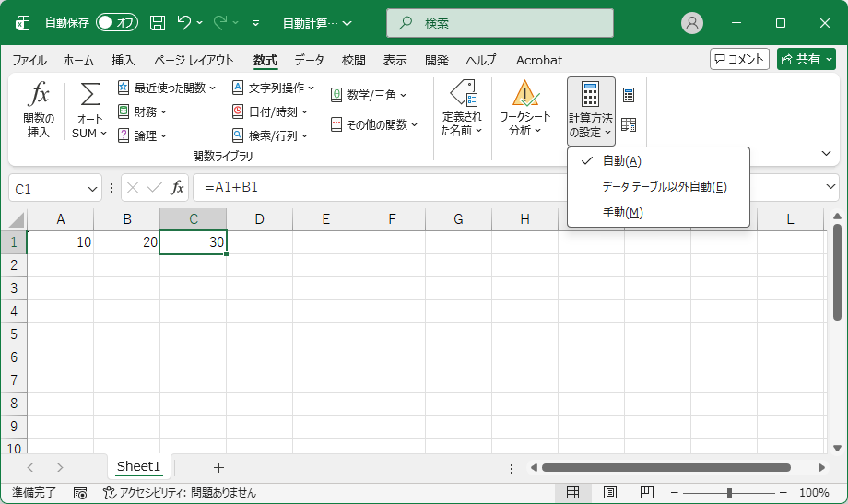This screenshot has width=848, height=504.
Task: Open 最近使った関数 dropdown
Action: tap(167, 88)
